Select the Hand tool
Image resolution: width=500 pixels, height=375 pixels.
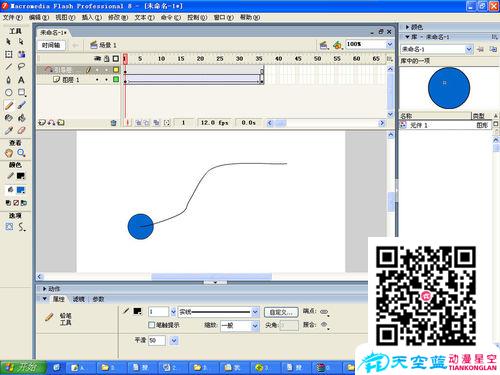9,153
